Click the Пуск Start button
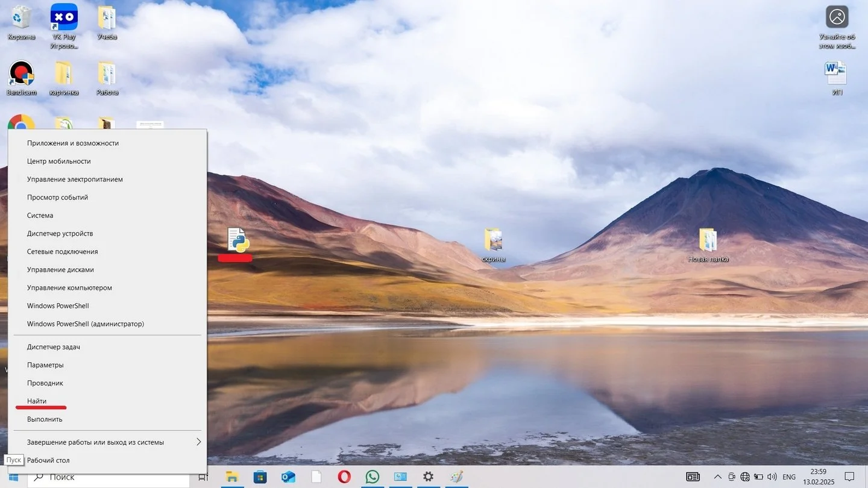Image resolution: width=868 pixels, height=488 pixels. tap(13, 477)
